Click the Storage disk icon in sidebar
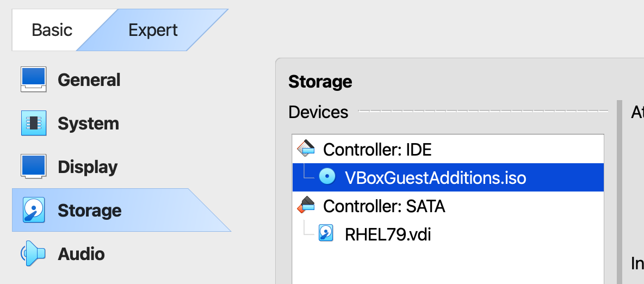Viewport: 644px width, 284px height. click(x=33, y=211)
